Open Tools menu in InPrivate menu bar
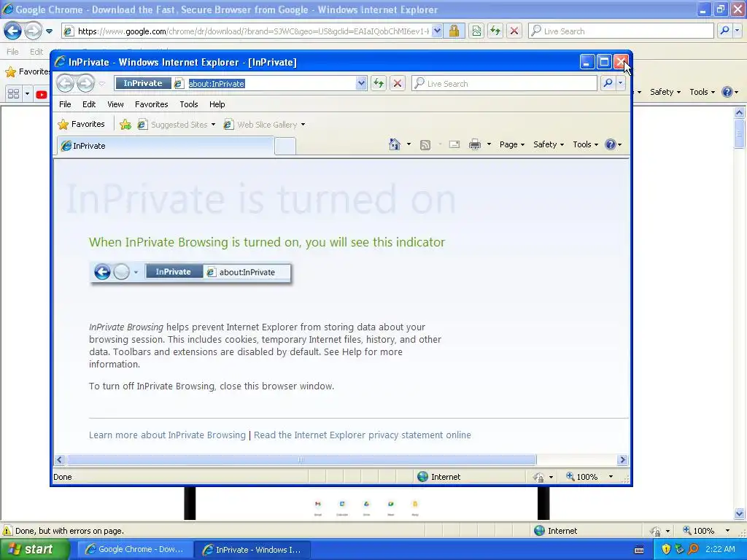Image resolution: width=747 pixels, height=560 pixels. coord(189,104)
